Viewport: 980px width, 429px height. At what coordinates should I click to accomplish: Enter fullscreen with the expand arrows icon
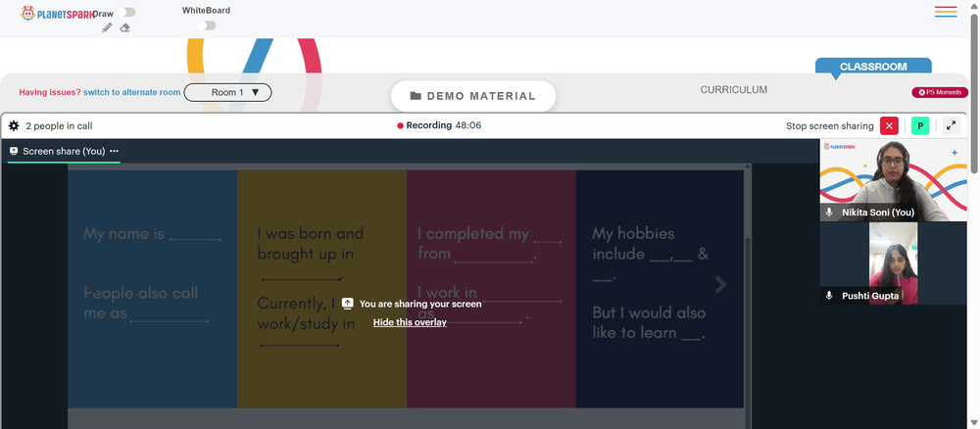point(951,125)
